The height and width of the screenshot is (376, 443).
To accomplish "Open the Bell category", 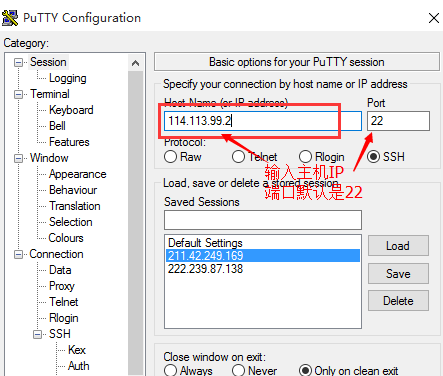I will pos(57,126).
